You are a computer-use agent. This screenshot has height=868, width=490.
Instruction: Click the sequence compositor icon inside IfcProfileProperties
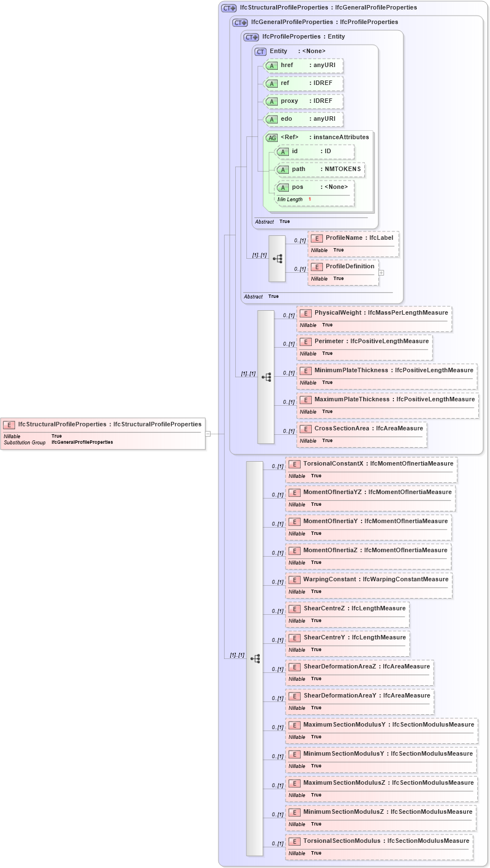pos(277,258)
